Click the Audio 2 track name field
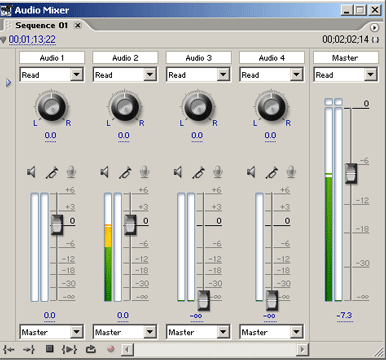This screenshot has height=360, width=386. (x=125, y=58)
